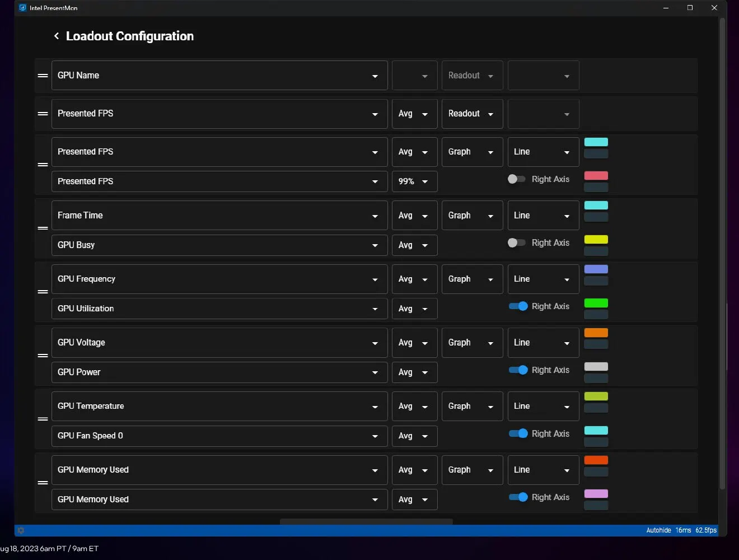
Task: Click the drag handle for GPU Frequency group
Action: (43, 292)
